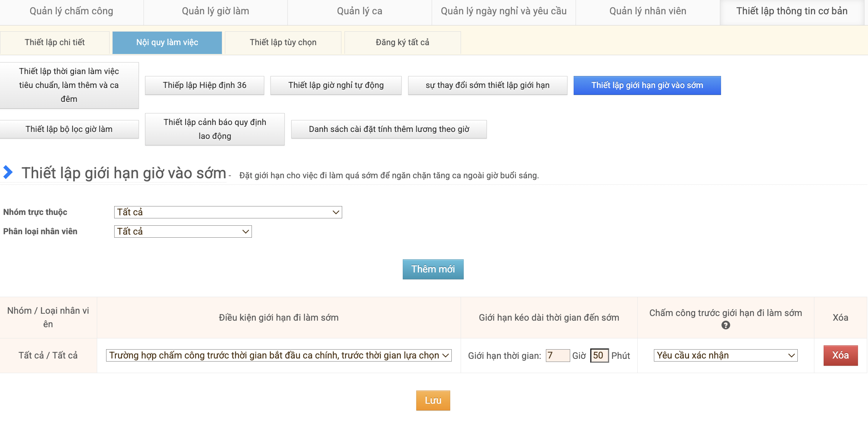Screen dimensions: 868x426
Task: Click the help question mark icon
Action: click(725, 325)
